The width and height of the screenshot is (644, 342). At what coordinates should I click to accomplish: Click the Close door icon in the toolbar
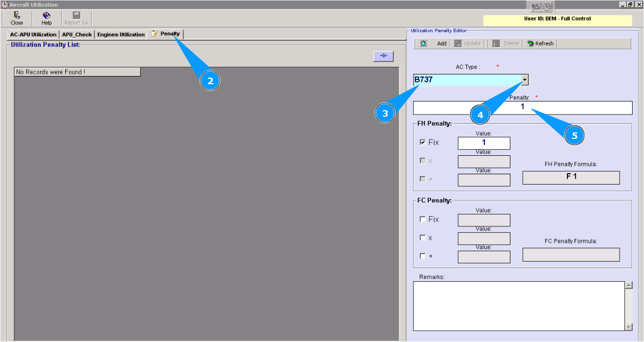click(x=17, y=15)
